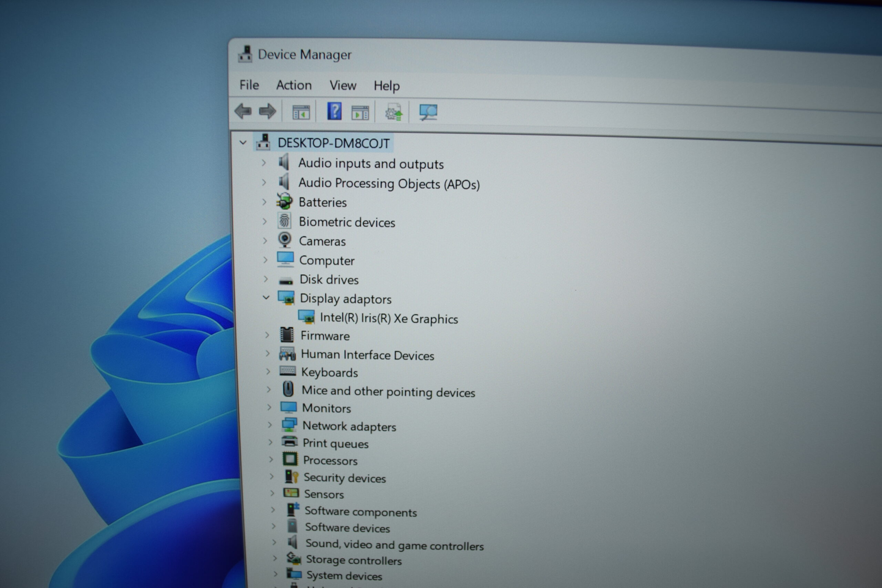Select the Software devices label
Screen dimensions: 882x588
tap(348, 528)
